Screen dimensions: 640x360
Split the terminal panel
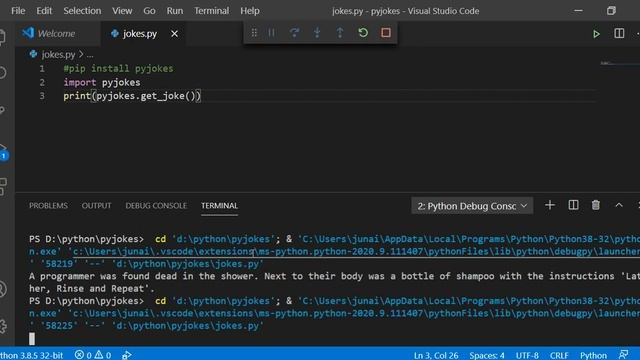click(x=573, y=205)
